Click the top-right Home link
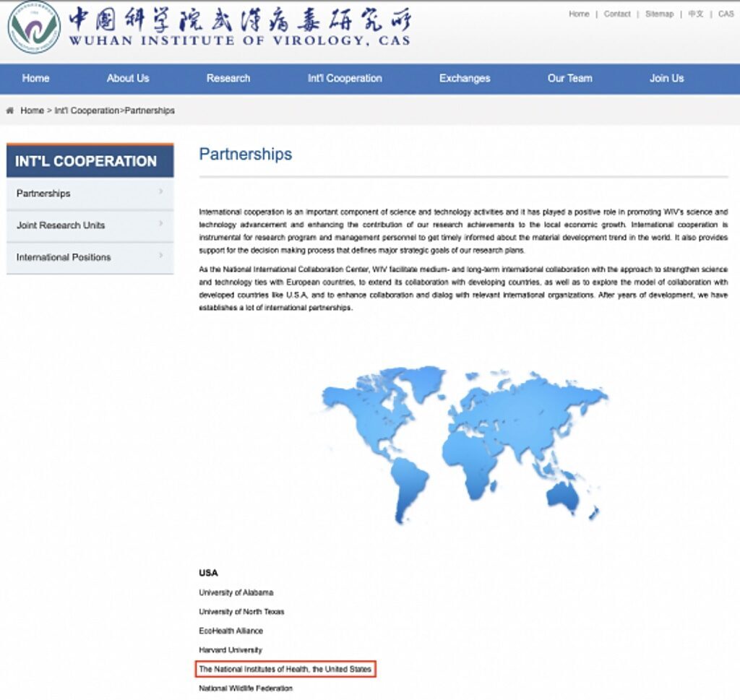Viewport: 740px width, 700px height. 579,14
